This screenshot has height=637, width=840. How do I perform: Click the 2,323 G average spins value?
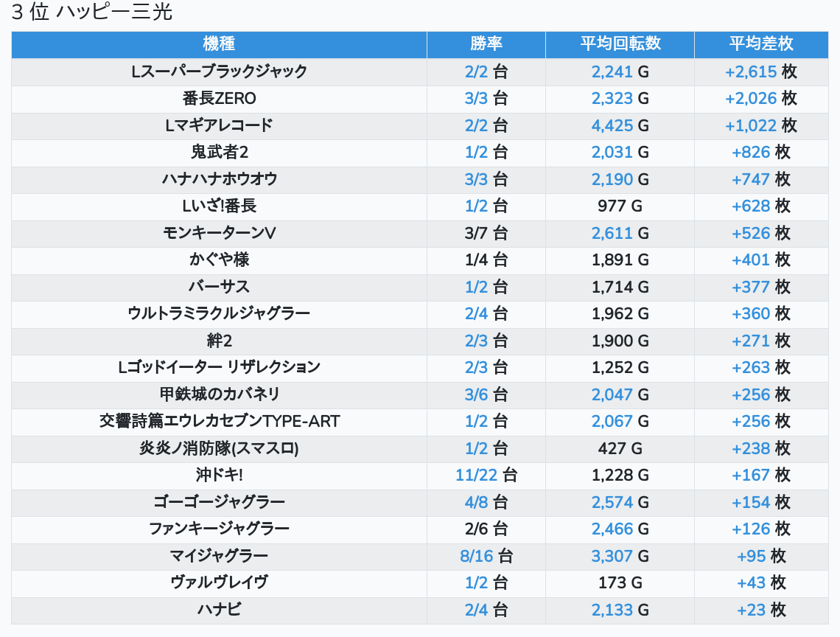620,99
